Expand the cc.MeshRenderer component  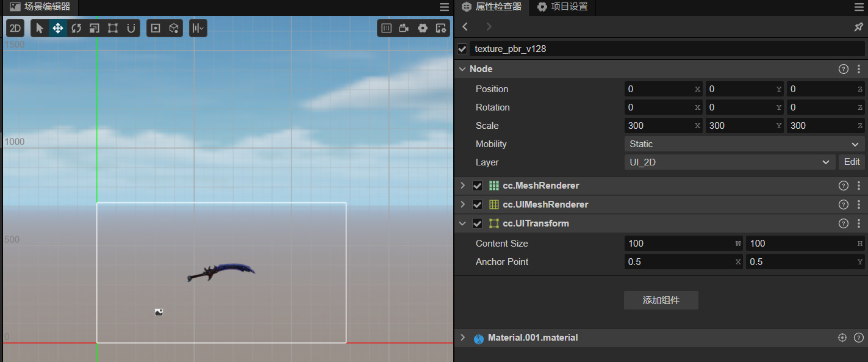[463, 186]
